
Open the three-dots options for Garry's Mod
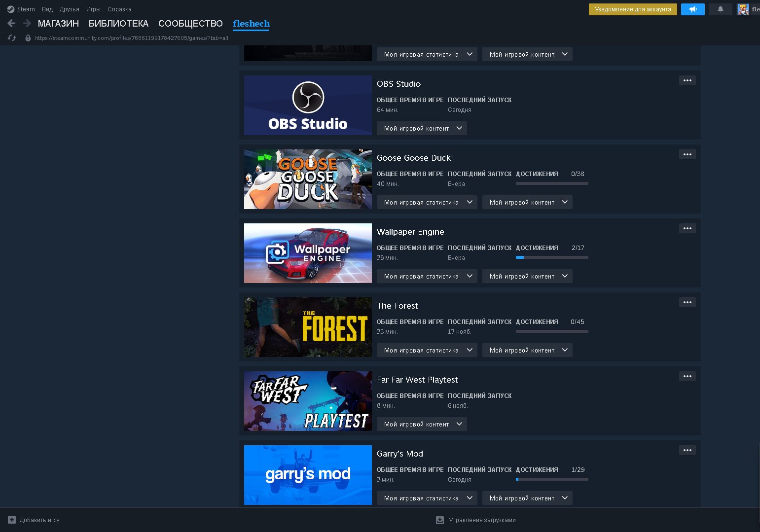coord(687,450)
